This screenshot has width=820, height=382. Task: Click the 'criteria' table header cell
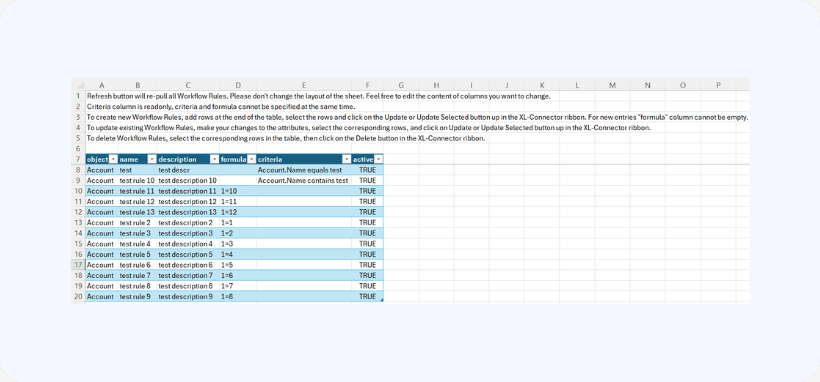tap(304, 159)
